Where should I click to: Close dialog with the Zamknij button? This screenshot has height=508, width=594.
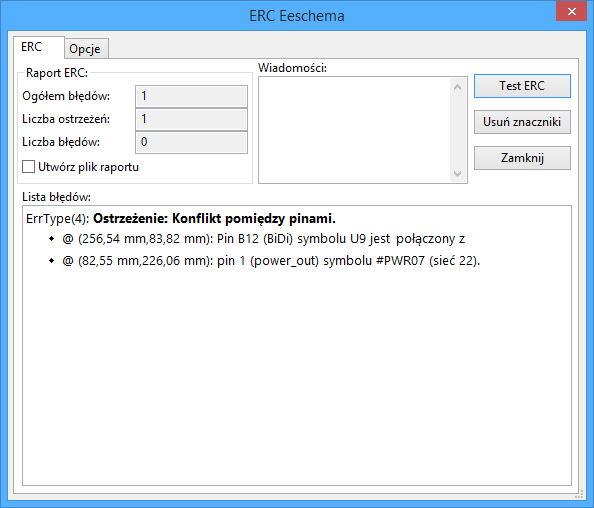click(x=522, y=158)
